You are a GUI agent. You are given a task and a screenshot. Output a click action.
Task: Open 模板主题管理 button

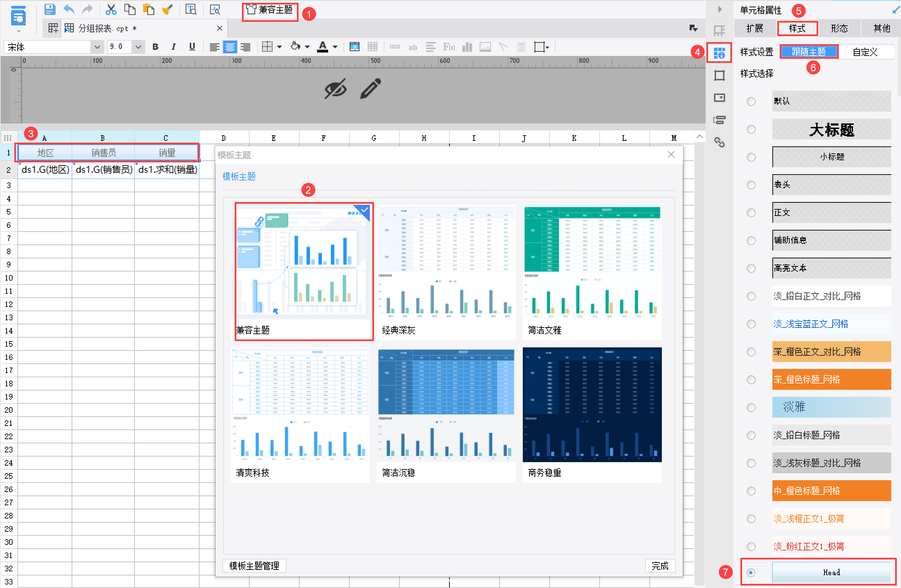(254, 566)
